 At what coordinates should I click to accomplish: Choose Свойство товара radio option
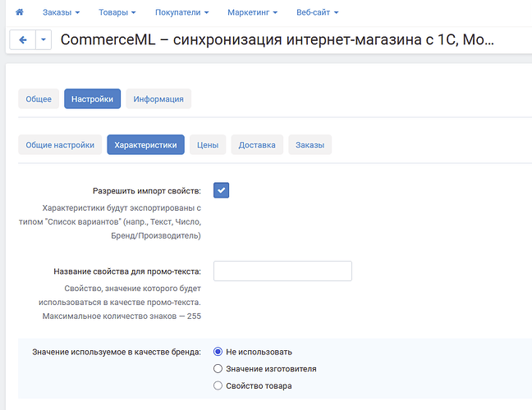[x=218, y=385]
